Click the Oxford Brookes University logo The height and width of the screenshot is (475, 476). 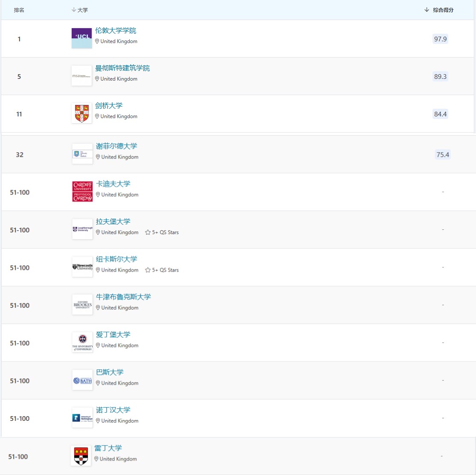pyautogui.click(x=82, y=304)
